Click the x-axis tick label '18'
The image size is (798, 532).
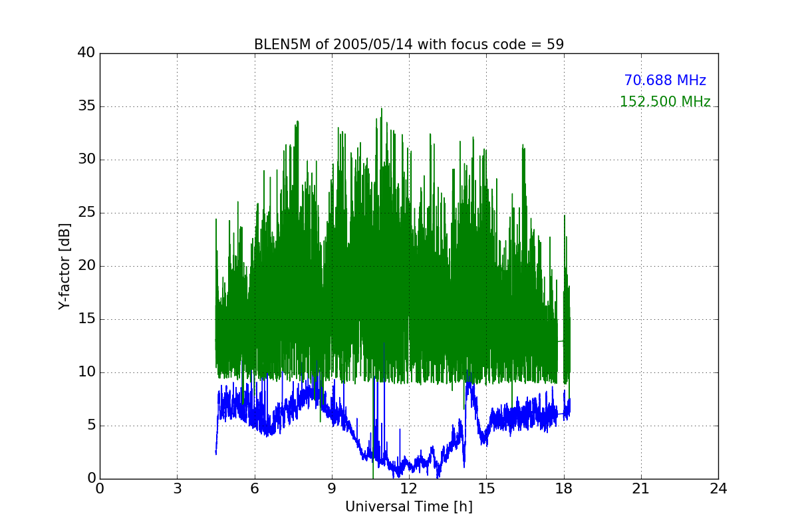(x=564, y=489)
